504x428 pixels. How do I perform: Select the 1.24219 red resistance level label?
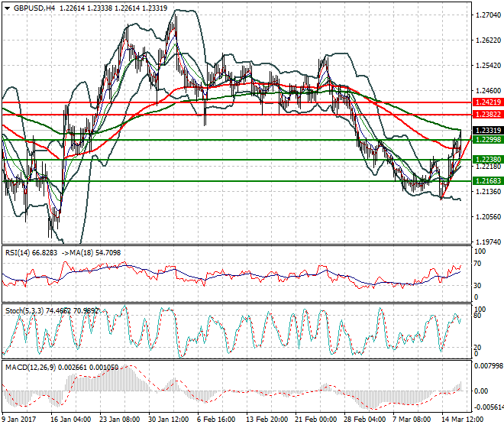(488, 102)
